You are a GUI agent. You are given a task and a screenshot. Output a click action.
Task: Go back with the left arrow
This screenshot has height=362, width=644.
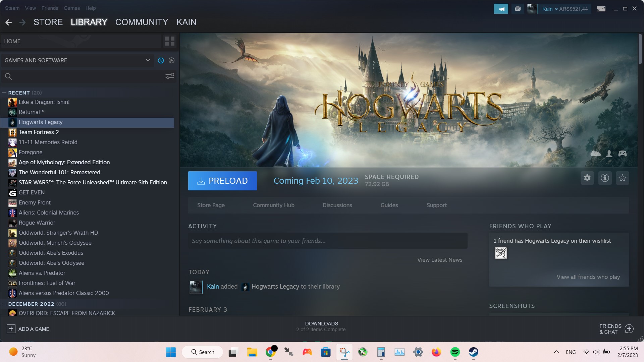9,22
